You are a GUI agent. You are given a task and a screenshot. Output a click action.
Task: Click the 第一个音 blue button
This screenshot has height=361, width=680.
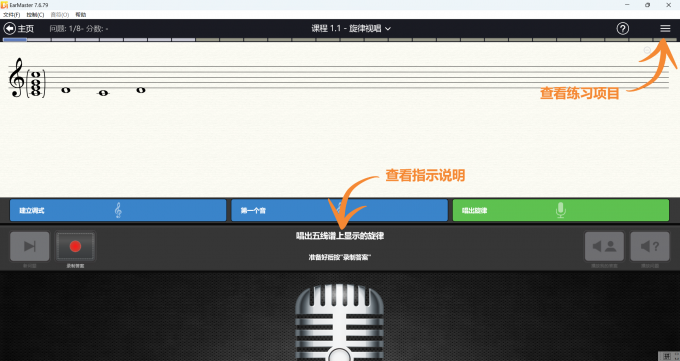(x=340, y=210)
